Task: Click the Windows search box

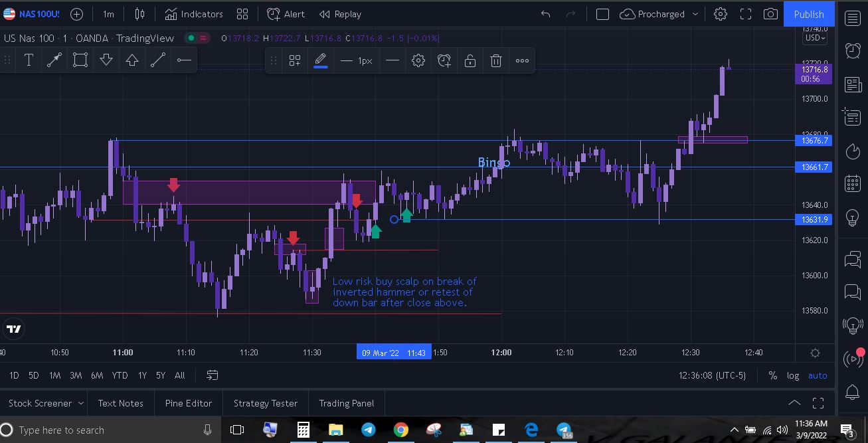Action: tap(110, 430)
